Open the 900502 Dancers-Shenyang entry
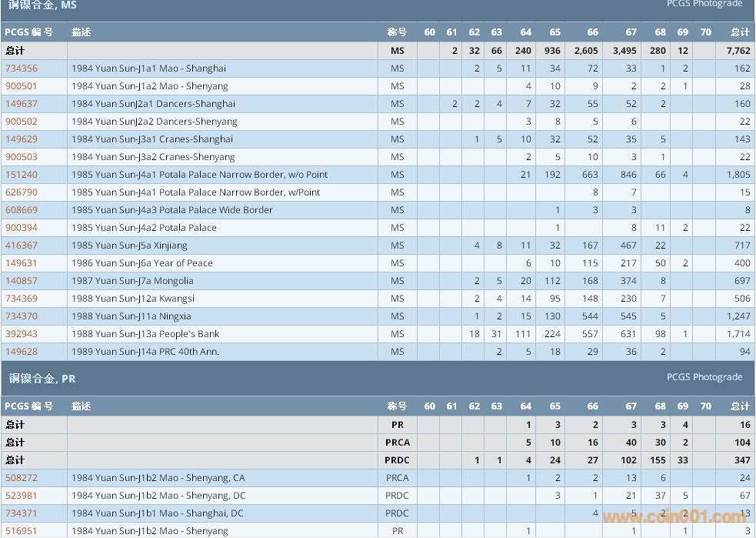 (22, 122)
